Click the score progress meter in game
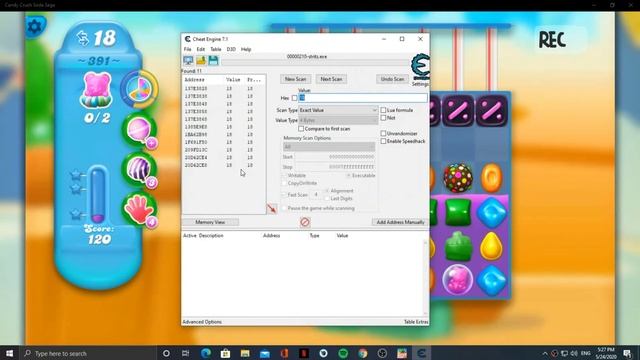Image resolution: width=640 pixels, height=360 pixels. [x=98, y=194]
